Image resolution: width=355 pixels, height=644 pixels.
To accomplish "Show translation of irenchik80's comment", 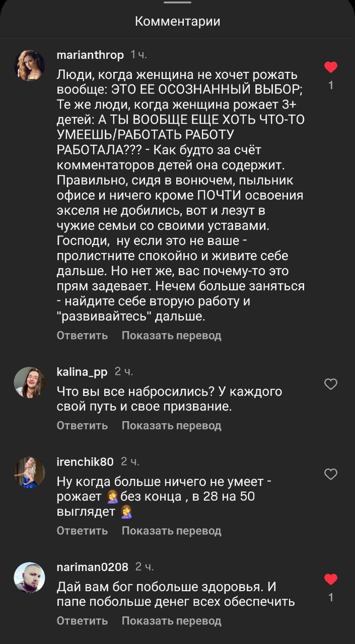I will (x=171, y=531).
